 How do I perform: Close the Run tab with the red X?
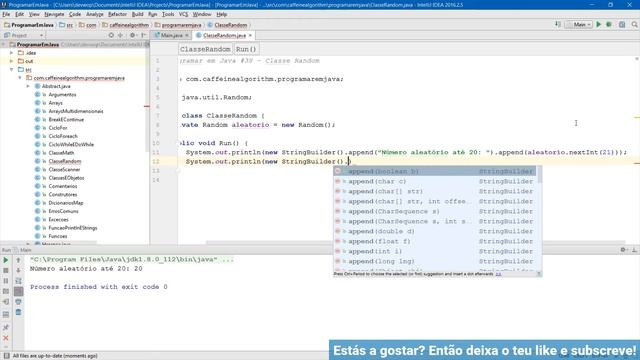[6, 338]
